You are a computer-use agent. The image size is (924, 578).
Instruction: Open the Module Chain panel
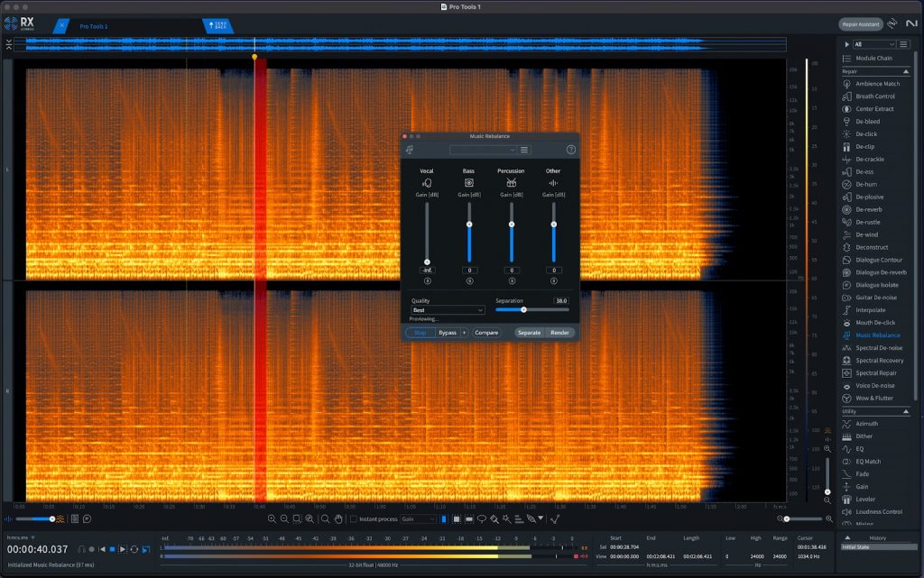(872, 59)
